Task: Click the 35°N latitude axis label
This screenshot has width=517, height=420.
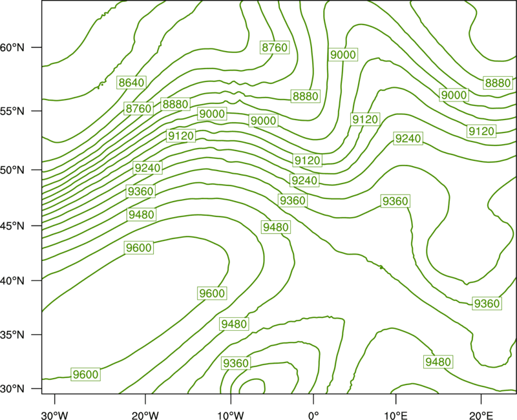Action: click(x=12, y=335)
